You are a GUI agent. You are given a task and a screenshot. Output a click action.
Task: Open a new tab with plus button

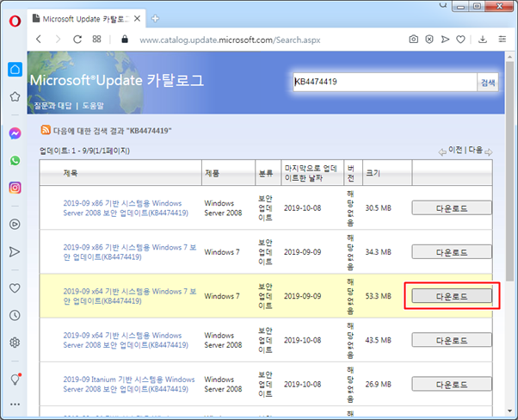point(155,19)
